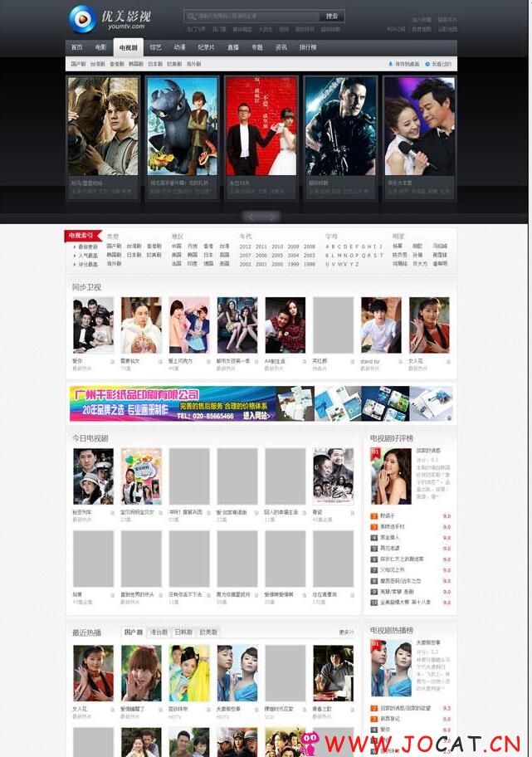Screen dimensions: 532x757
Task: Click the small icon beside 知青 title
Action: (112, 595)
